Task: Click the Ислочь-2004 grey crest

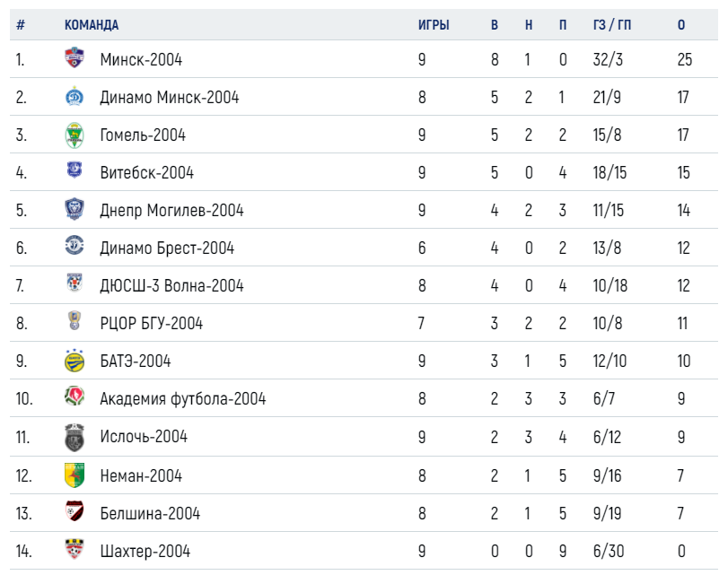Action: (x=75, y=437)
